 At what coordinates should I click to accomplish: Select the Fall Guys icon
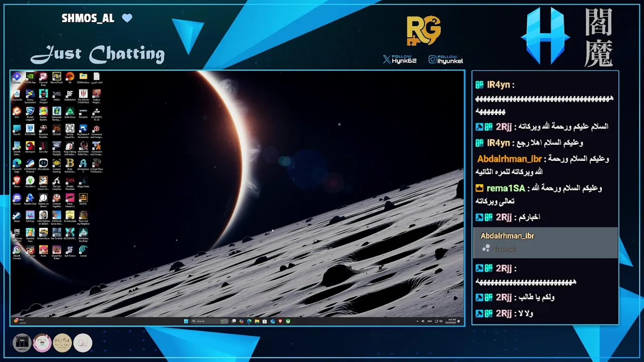(x=30, y=216)
